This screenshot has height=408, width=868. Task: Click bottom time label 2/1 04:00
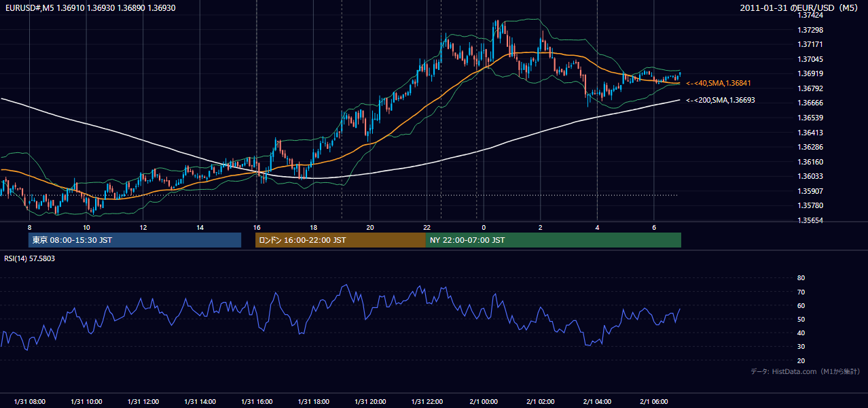tap(597, 402)
